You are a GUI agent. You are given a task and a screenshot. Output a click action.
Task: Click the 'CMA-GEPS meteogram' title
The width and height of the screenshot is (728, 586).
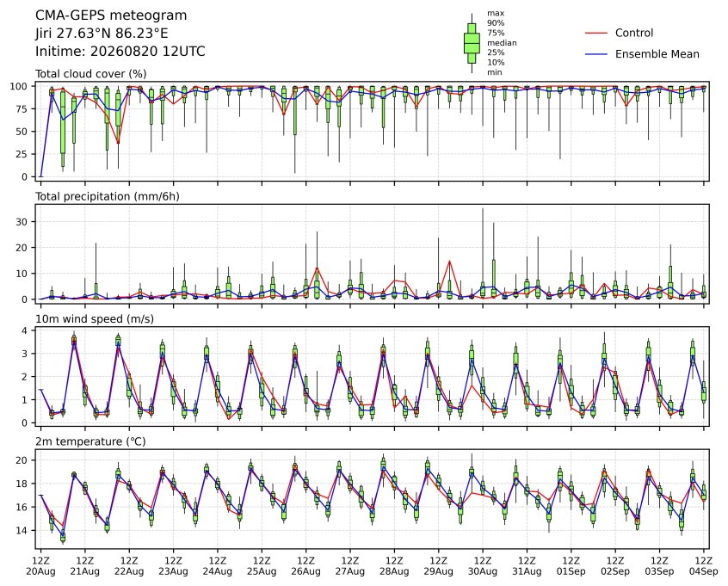pyautogui.click(x=111, y=15)
